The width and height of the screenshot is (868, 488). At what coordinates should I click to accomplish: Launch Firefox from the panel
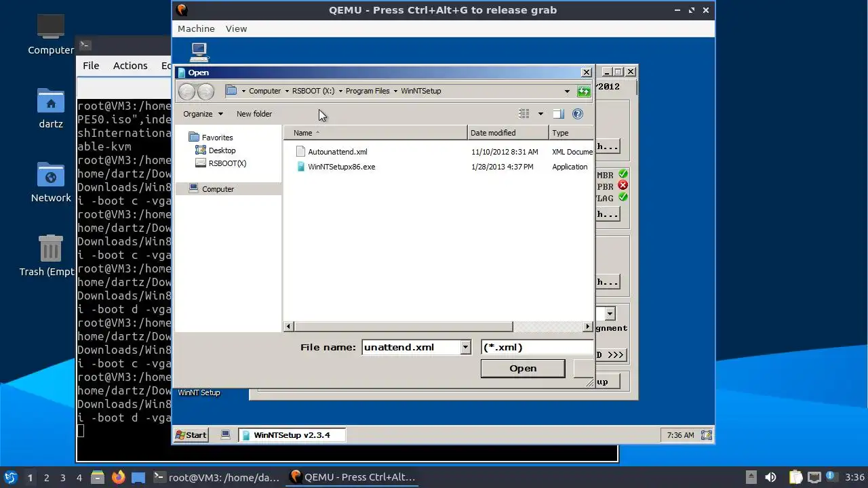tap(118, 477)
